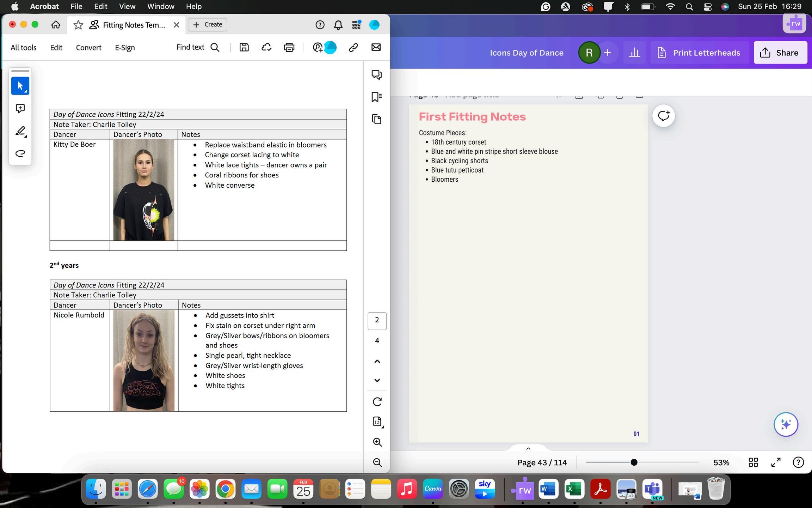
Task: Click the Print Letterheads button
Action: pyautogui.click(x=699, y=53)
